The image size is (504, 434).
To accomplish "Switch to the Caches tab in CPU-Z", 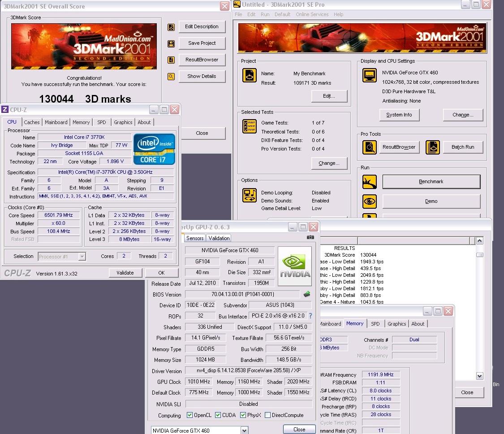I will click(x=32, y=122).
